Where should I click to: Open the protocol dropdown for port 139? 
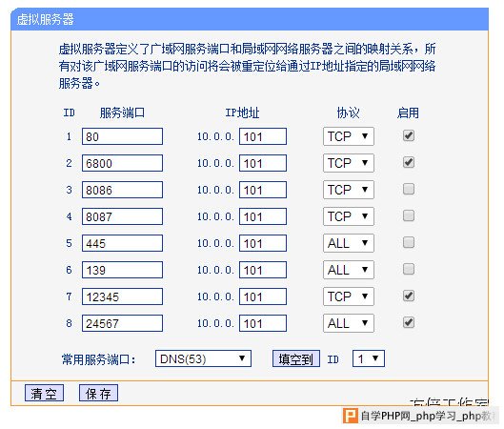(x=349, y=270)
